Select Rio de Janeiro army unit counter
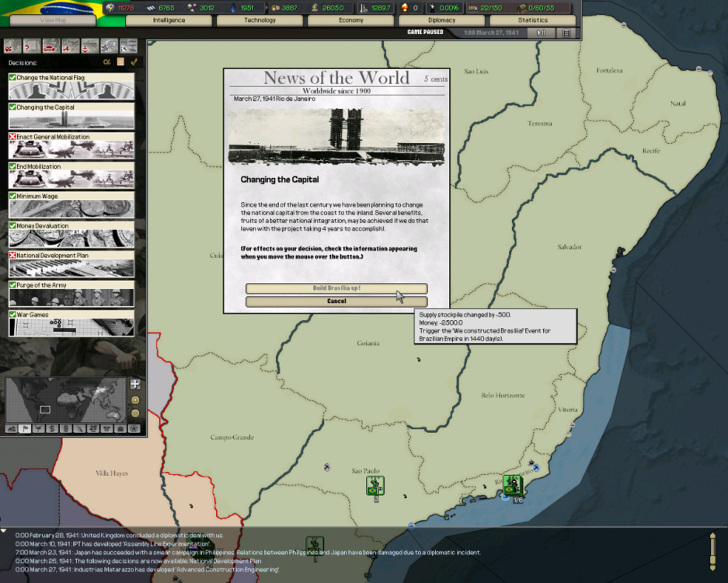Screen dimensions: 728x583 pos(512,486)
